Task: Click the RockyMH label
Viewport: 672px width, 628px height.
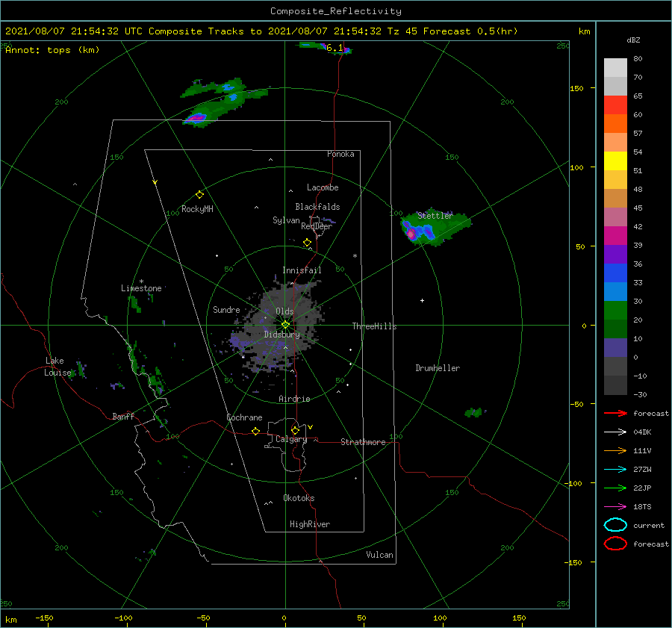Action: tap(197, 209)
